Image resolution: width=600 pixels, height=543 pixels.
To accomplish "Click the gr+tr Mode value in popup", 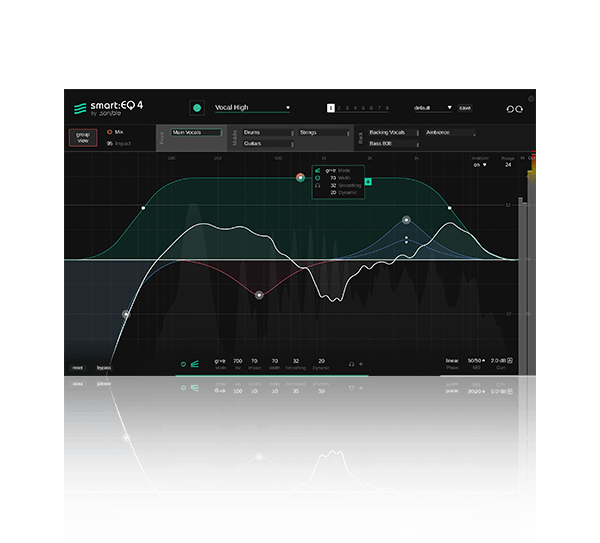I will point(331,171).
